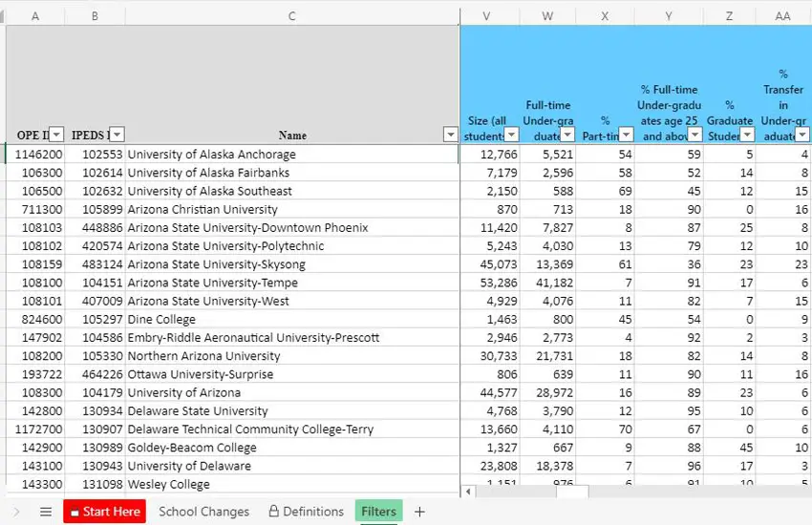Click full-time undergraduate value 41,182
Viewport: 812px width, 525px height.
pyautogui.click(x=547, y=283)
